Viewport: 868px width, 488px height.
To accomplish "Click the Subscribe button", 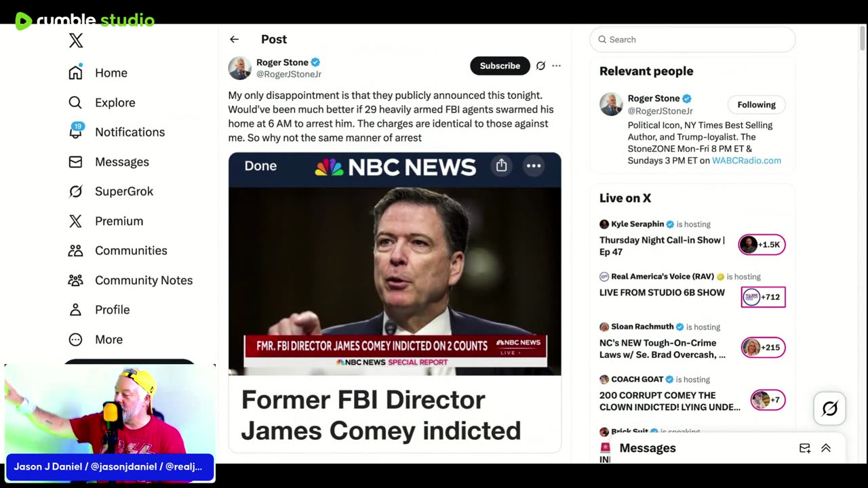I will [x=500, y=66].
